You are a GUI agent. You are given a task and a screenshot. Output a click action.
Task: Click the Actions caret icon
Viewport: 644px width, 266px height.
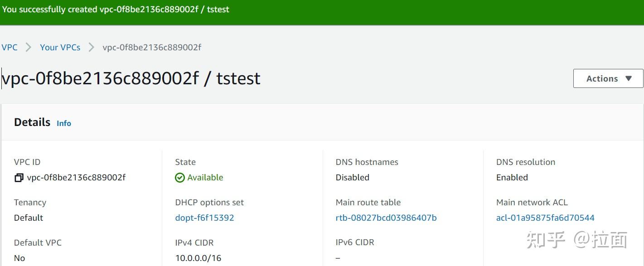point(629,78)
